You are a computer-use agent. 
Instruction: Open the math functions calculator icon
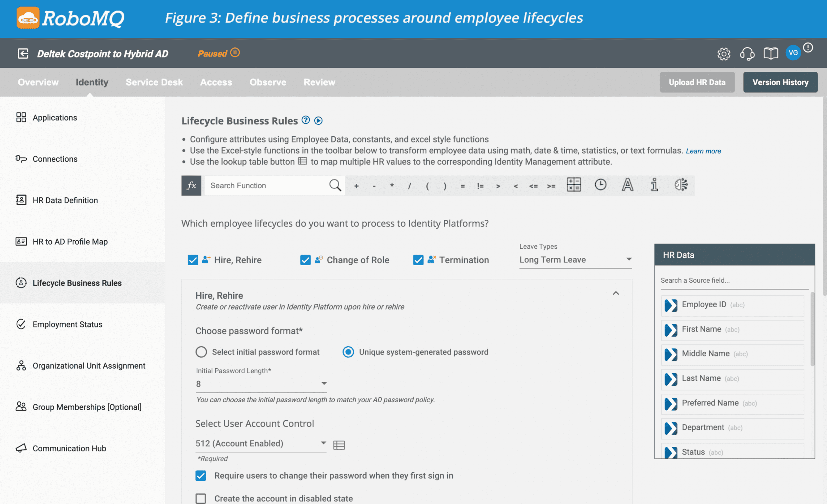click(x=574, y=185)
